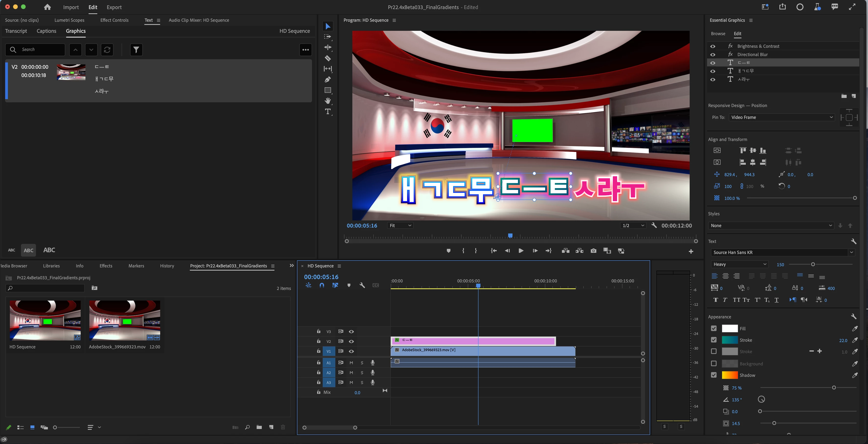Screen dimensions: 868x444
Task: Select the Razor tool
Action: (328, 58)
